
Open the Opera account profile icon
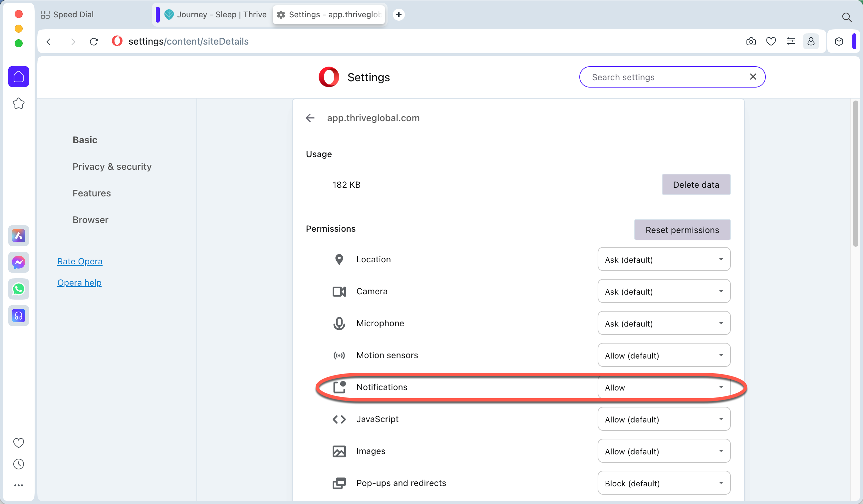click(811, 41)
